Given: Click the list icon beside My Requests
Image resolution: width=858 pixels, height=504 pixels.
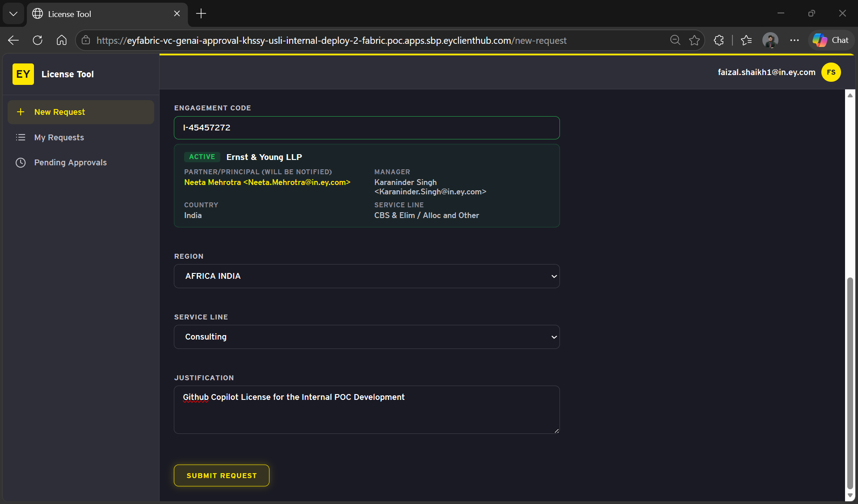Looking at the screenshot, I should [21, 137].
